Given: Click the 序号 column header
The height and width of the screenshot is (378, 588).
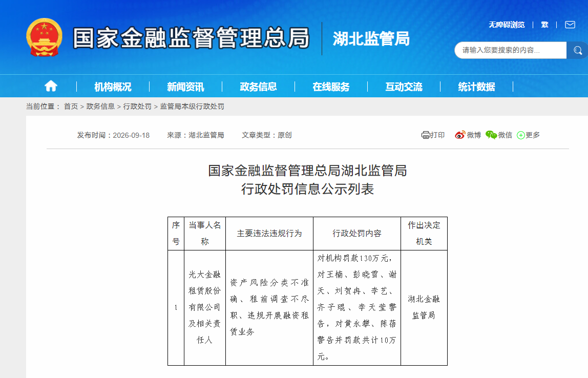Looking at the screenshot, I should click(176, 233).
